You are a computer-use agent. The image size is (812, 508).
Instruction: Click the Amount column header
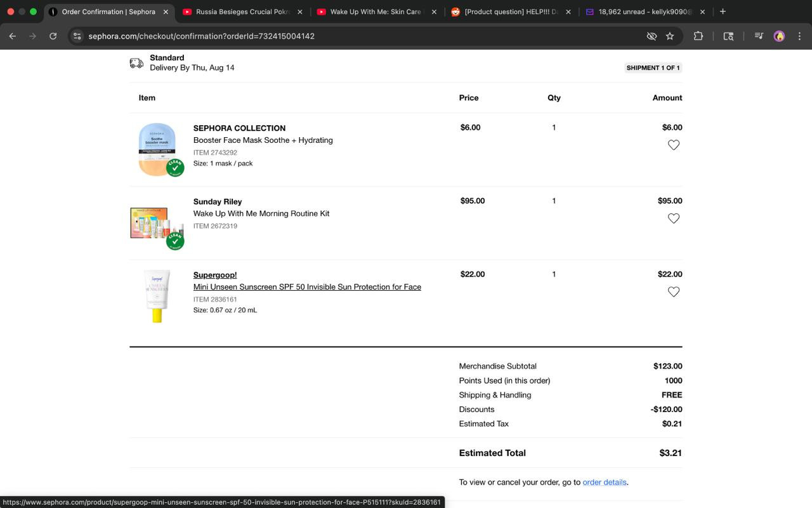667,98
